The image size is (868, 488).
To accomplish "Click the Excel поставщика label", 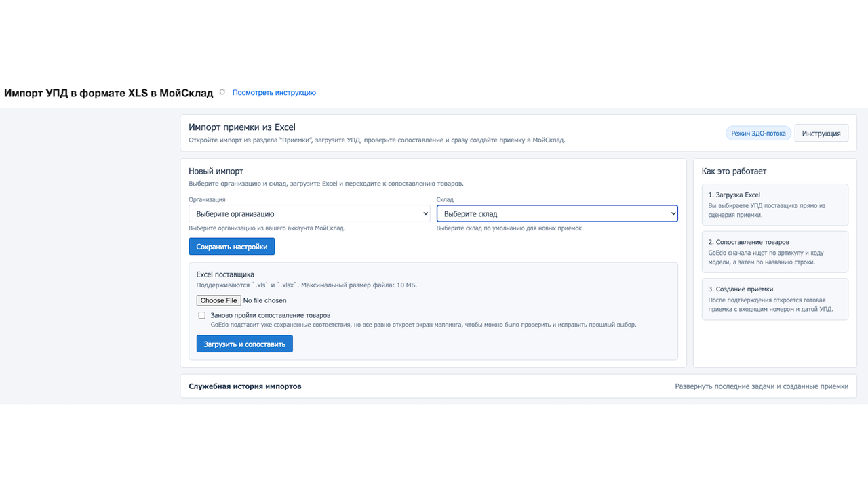I will point(225,274).
